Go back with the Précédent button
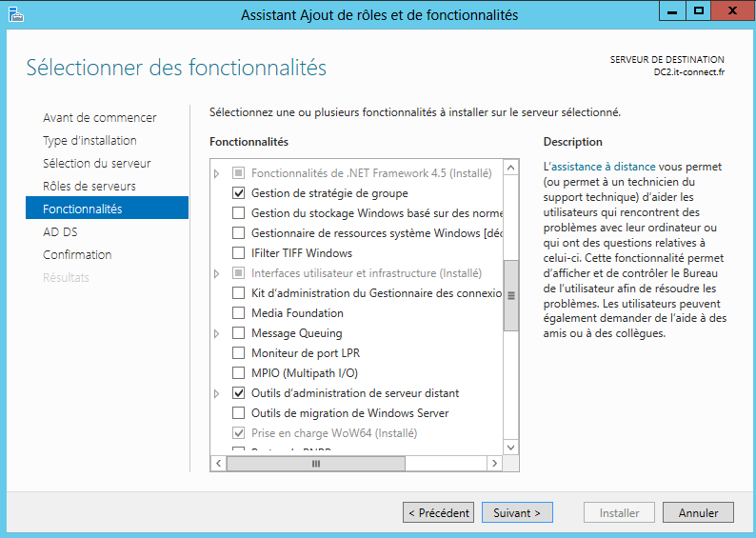 pyautogui.click(x=438, y=513)
